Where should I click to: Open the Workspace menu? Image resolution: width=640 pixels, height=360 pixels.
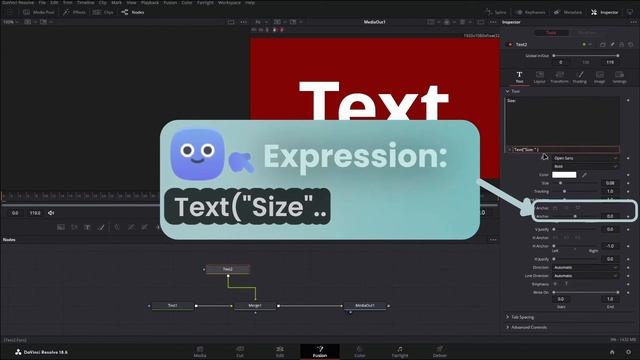point(229,2)
